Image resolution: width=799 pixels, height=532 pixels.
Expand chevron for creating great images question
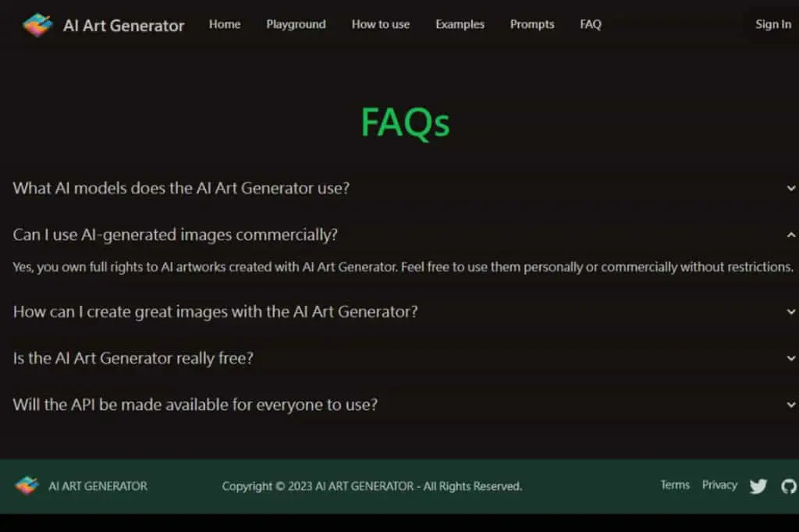[791, 312]
